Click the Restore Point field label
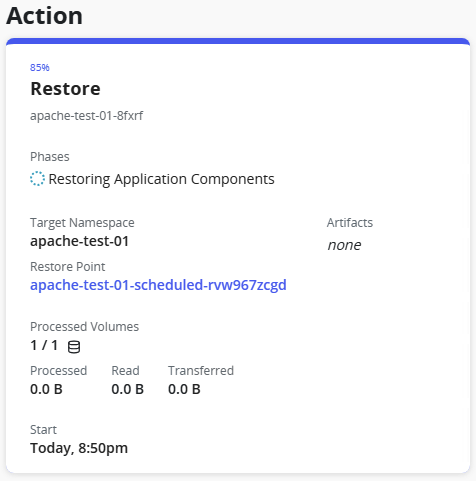Viewport: 476px width, 481px height. click(x=67, y=267)
